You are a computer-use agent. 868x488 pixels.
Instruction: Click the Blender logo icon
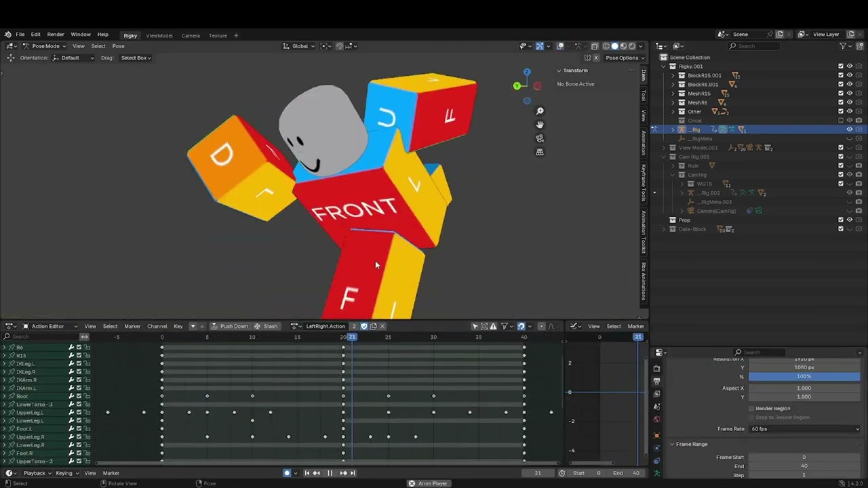[x=7, y=35]
